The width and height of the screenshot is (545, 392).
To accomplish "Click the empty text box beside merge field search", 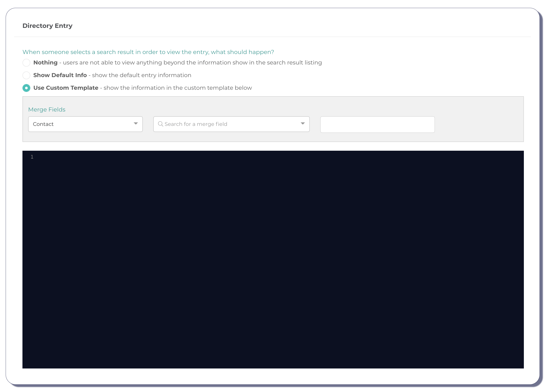I will pos(377,125).
